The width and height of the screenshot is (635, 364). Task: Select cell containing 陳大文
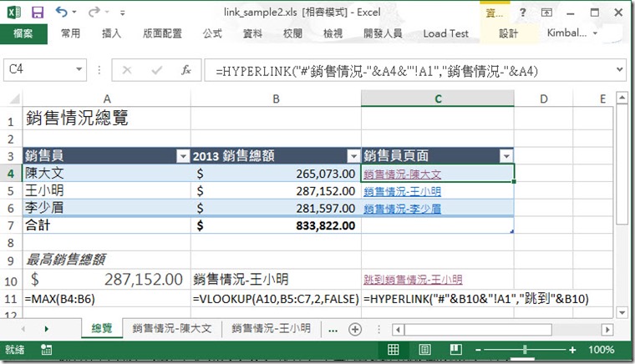[106, 173]
